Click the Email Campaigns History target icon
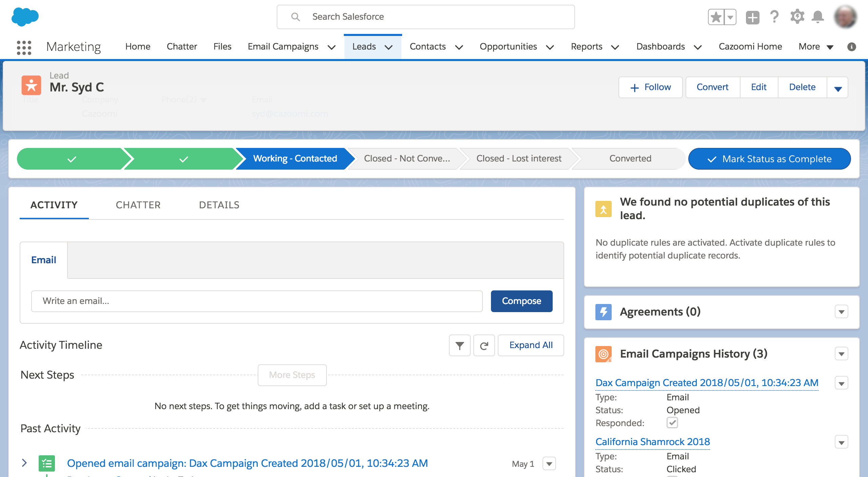 click(604, 354)
